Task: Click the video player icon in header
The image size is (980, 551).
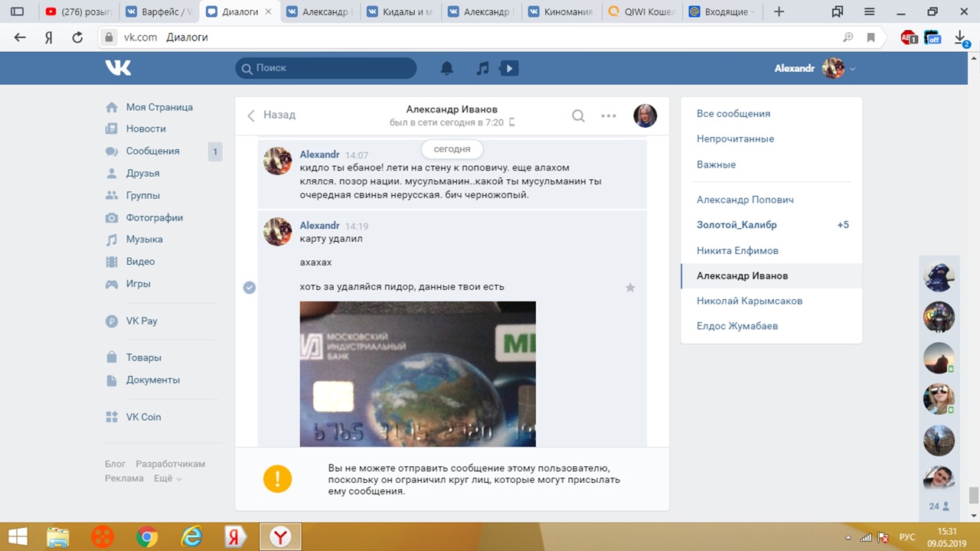Action: click(x=508, y=68)
